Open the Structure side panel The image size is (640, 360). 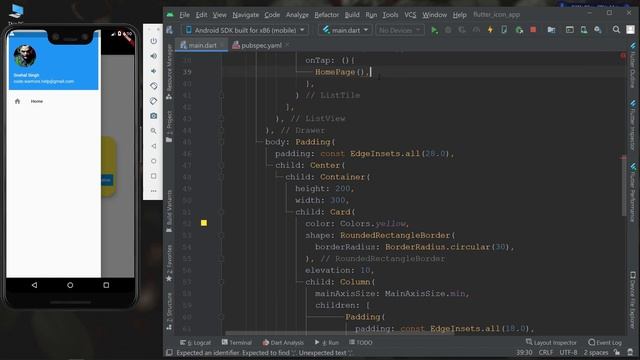169,311
